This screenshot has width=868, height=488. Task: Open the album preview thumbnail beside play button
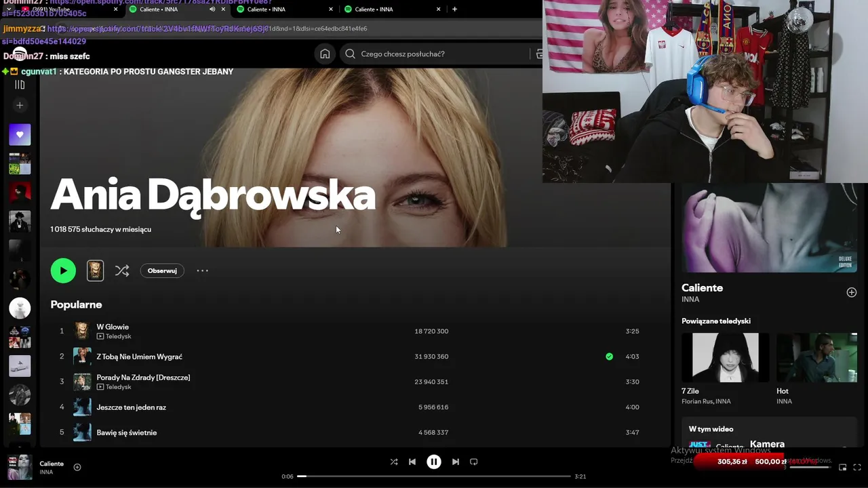95,270
